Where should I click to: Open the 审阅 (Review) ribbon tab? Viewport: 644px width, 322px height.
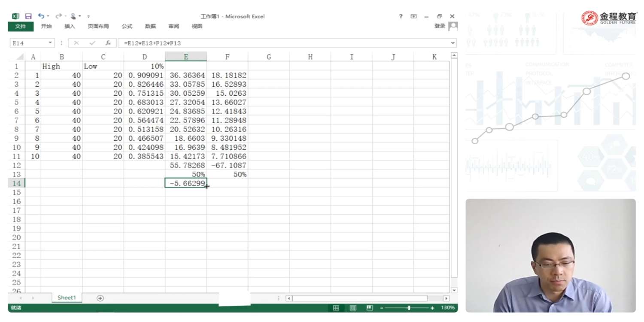tap(174, 26)
